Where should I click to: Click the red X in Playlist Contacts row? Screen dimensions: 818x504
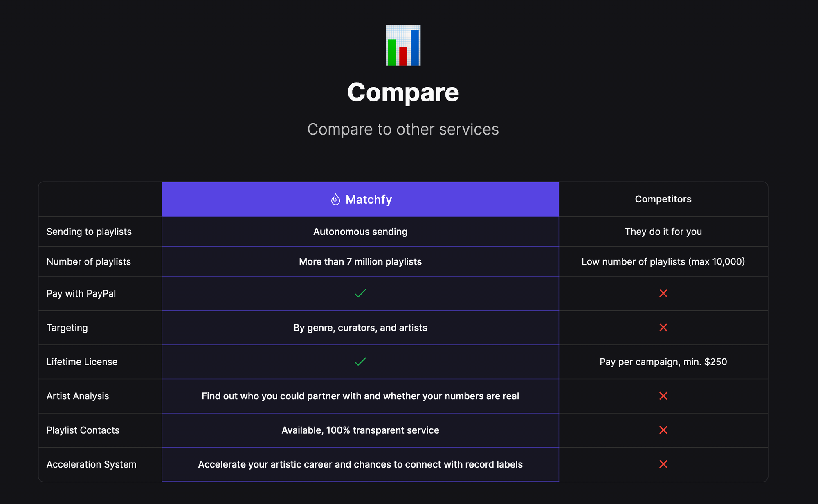point(663,430)
